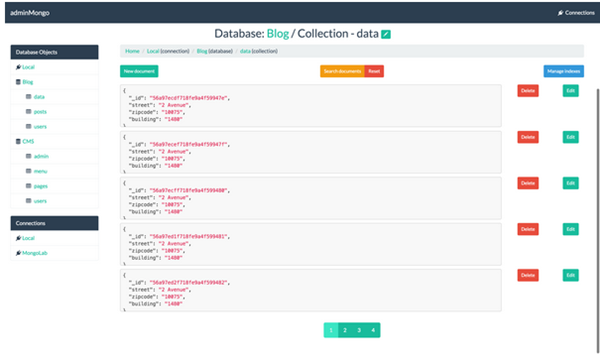Image resolution: width=600 pixels, height=360 pixels.
Task: Click the Blog link in page title
Action: 278,34
